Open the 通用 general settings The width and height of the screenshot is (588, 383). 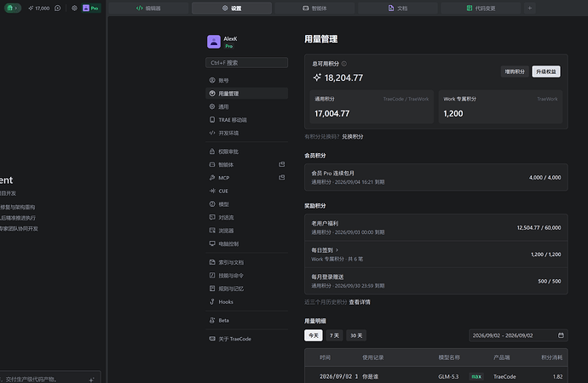click(246, 106)
